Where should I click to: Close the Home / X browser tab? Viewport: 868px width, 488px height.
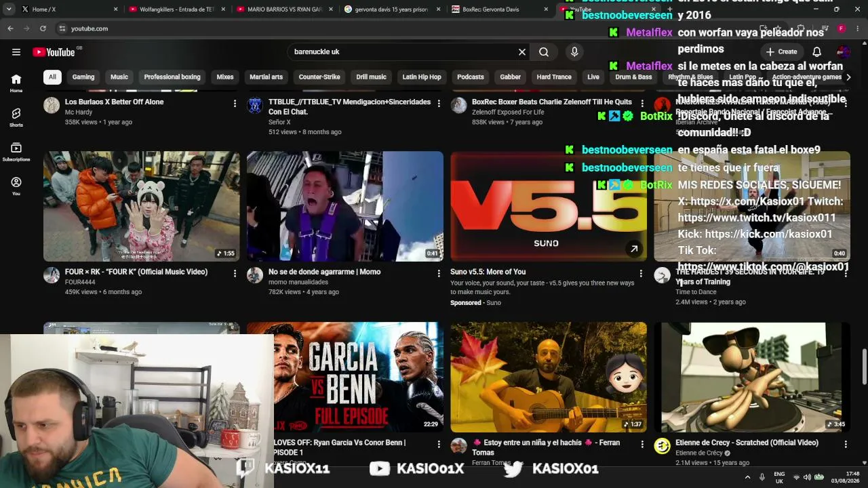click(x=116, y=9)
